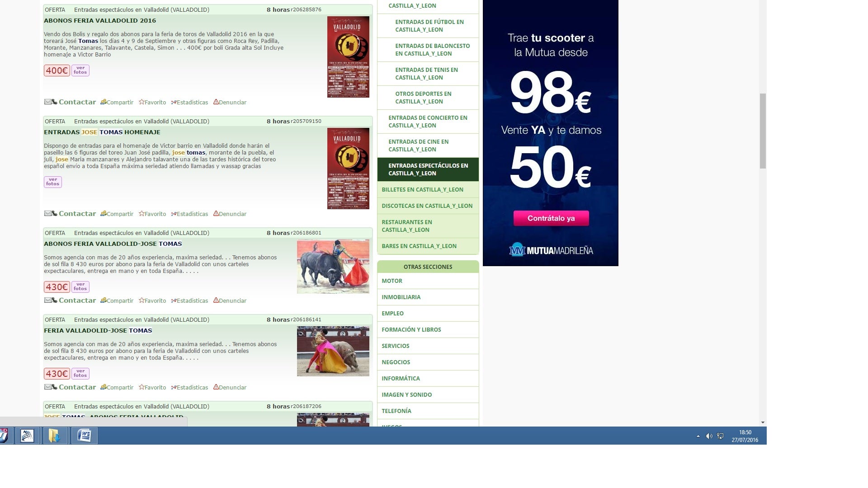Open Entradas de concierto en Castilla_y_Leon

click(428, 122)
